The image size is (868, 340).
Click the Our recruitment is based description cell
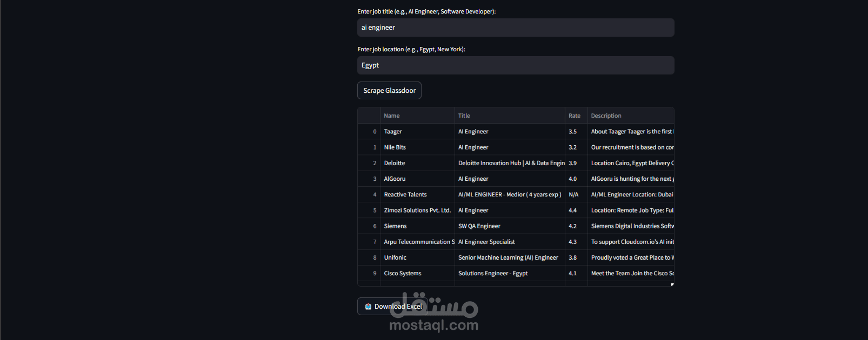631,147
